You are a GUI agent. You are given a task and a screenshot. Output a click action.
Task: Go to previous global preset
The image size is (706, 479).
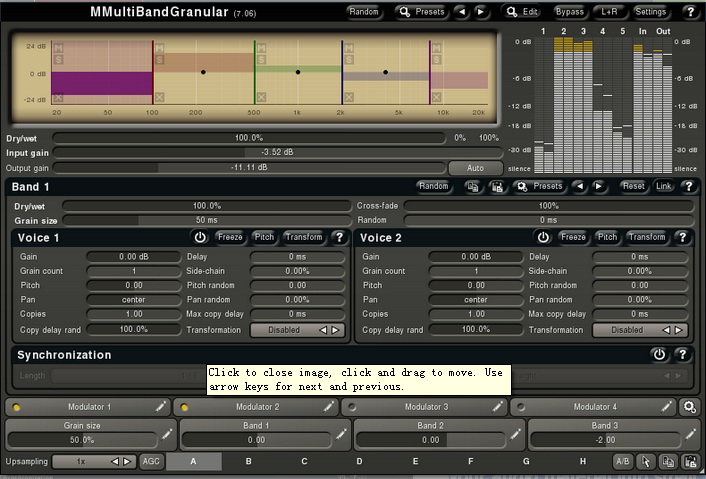(x=462, y=12)
